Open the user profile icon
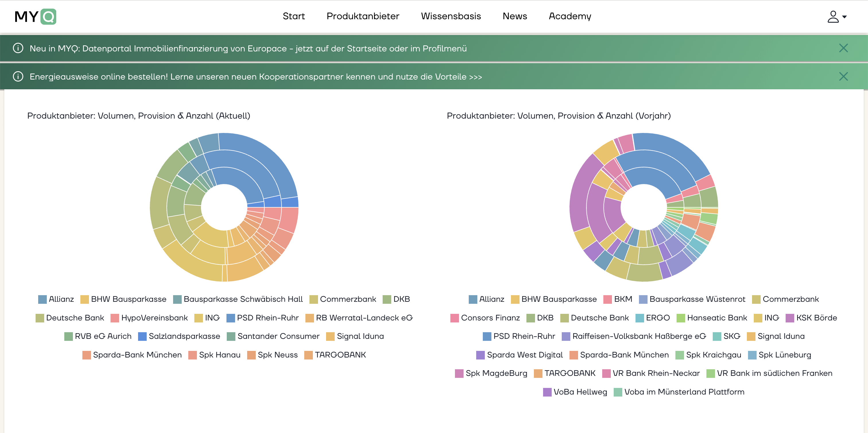This screenshot has height=433, width=868. coord(833,17)
